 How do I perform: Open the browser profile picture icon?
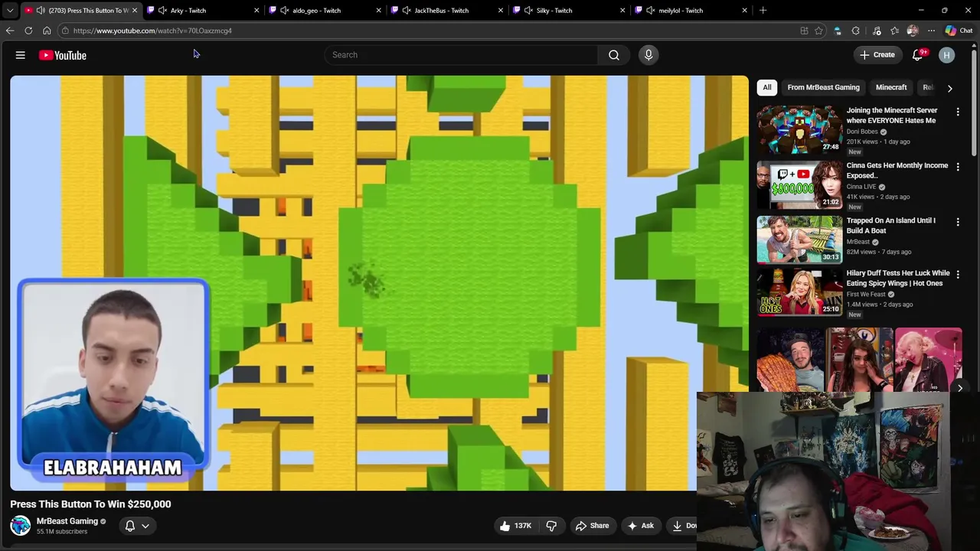(912, 31)
